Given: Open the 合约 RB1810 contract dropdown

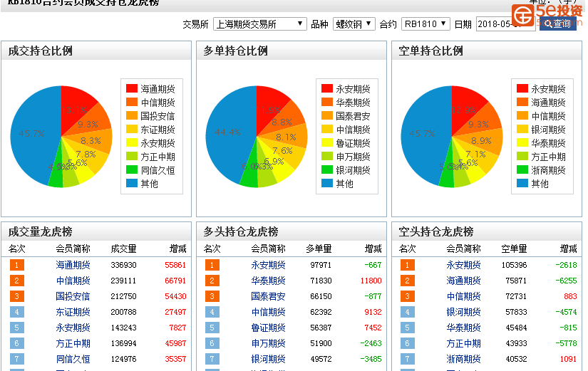Looking at the screenshot, I should (425, 24).
